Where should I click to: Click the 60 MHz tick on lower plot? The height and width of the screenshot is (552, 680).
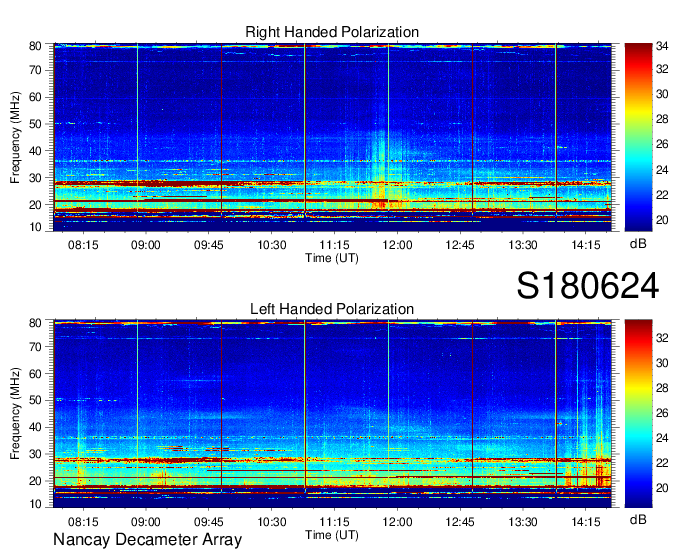pyautogui.click(x=35, y=374)
